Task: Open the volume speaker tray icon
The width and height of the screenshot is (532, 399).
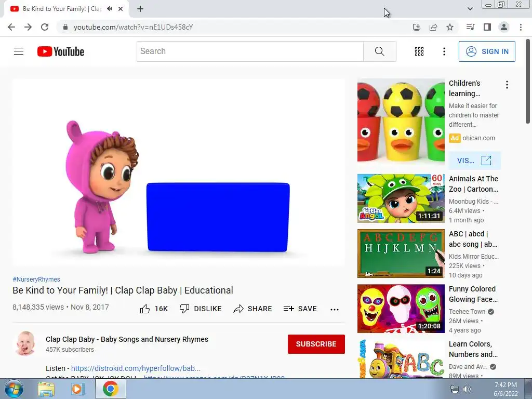Action: 467,389
